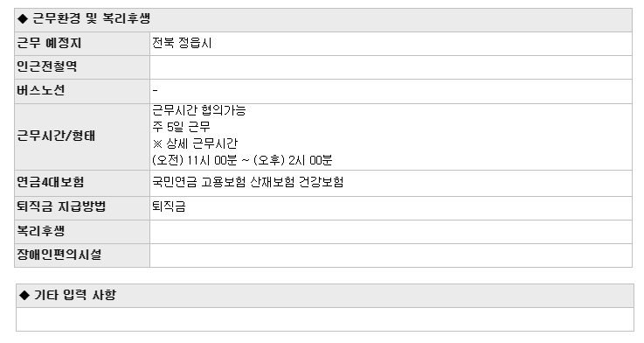Select the ※ 상세 근무시간 line

coord(195,143)
